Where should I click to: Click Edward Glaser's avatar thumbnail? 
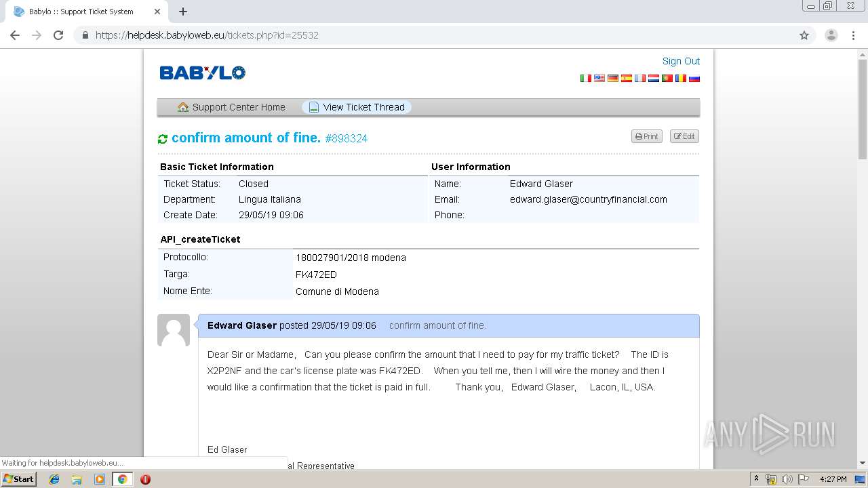pos(174,330)
